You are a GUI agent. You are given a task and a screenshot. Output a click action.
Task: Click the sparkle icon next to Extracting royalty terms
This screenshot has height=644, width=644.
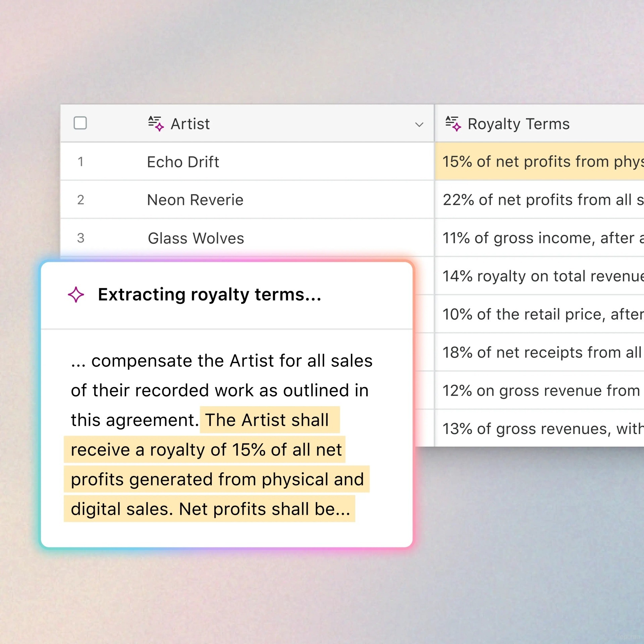click(x=76, y=294)
